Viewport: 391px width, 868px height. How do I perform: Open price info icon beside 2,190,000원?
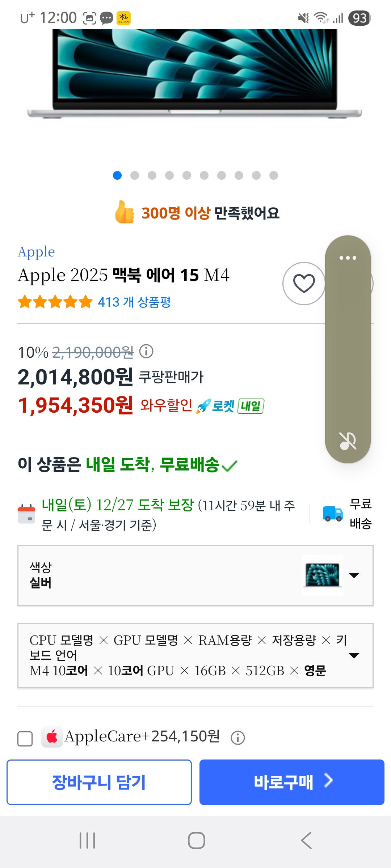coord(146,351)
